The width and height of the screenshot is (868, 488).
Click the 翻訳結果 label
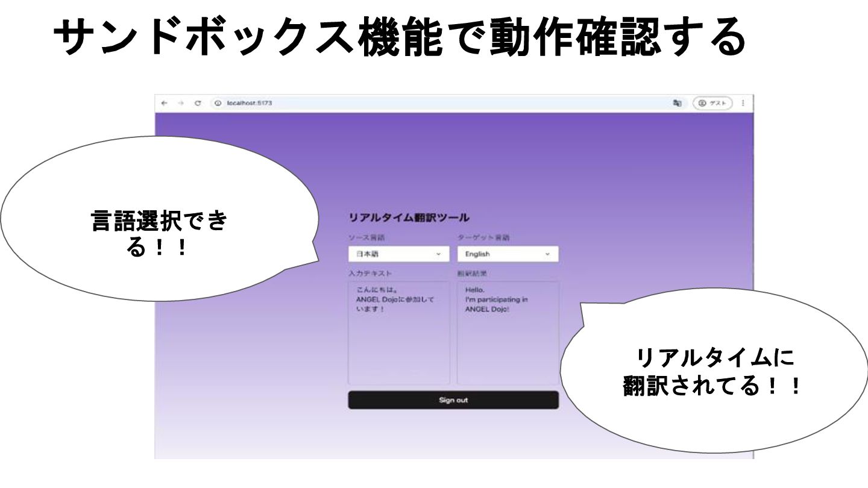click(x=472, y=273)
